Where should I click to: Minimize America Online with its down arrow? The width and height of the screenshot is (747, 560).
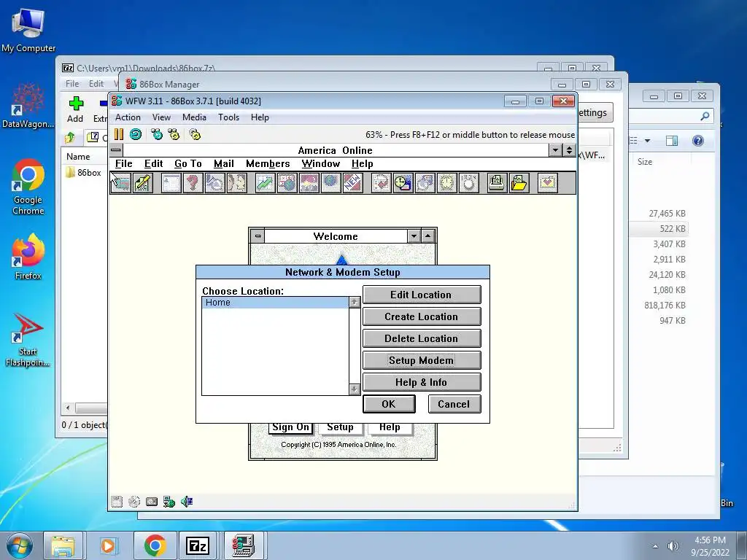point(555,150)
